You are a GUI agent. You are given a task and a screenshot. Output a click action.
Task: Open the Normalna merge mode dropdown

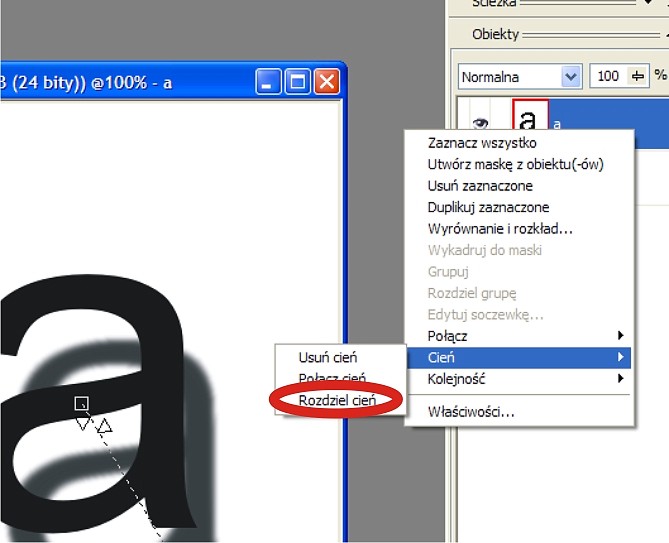tap(571, 77)
